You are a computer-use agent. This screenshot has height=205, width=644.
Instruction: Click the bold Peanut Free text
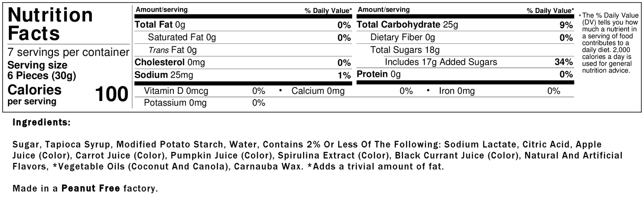90,188
